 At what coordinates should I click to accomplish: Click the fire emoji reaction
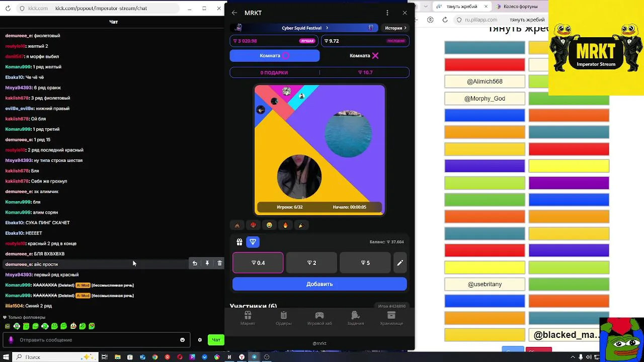coord(285,225)
